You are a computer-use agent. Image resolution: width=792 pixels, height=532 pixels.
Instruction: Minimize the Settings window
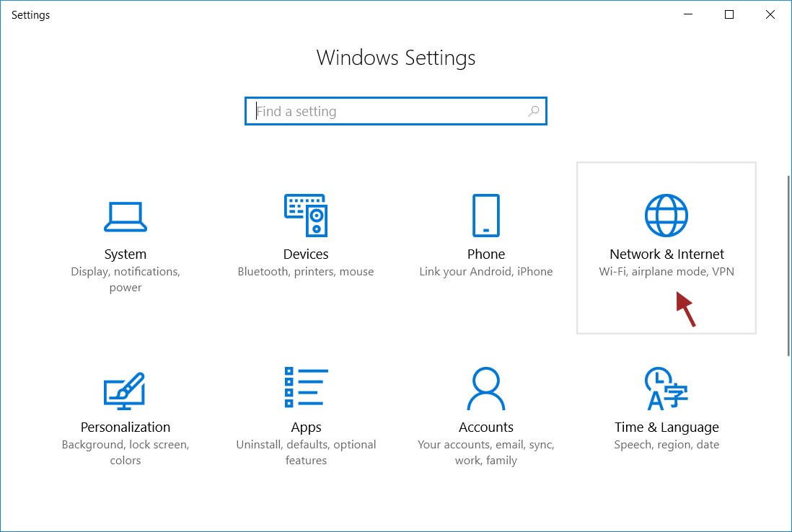click(x=688, y=14)
